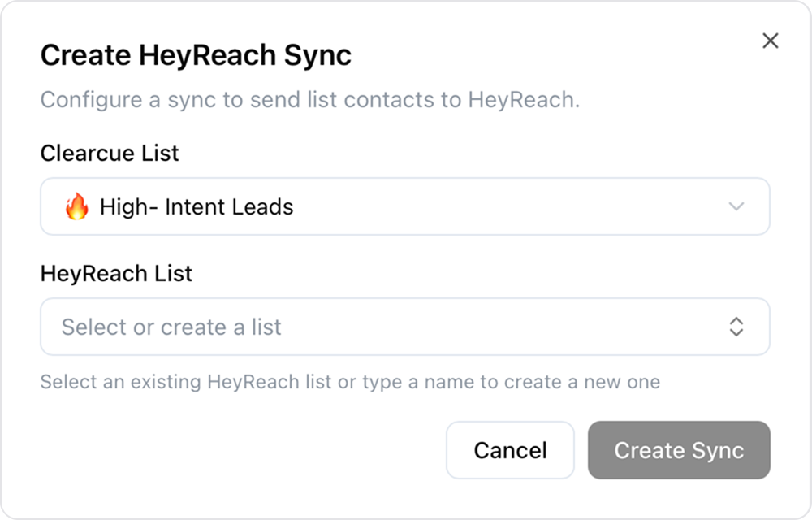Click the up-down stepper icon on HeyReach List

click(736, 327)
